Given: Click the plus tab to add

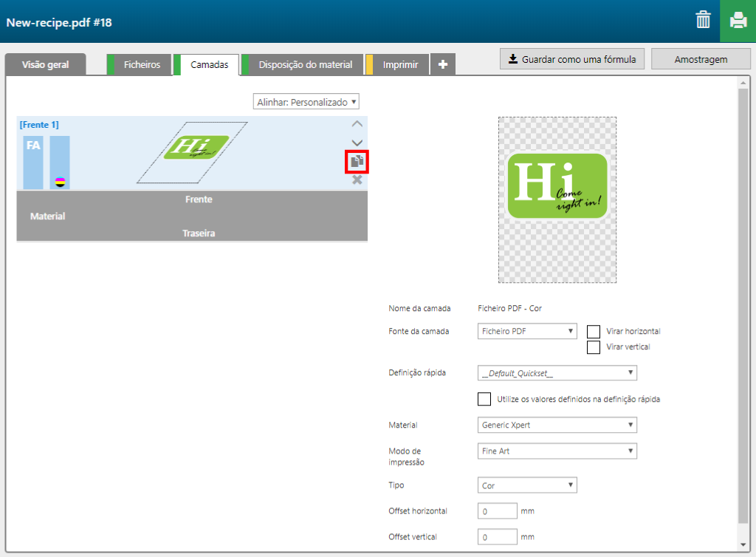Looking at the screenshot, I should tap(442, 65).
